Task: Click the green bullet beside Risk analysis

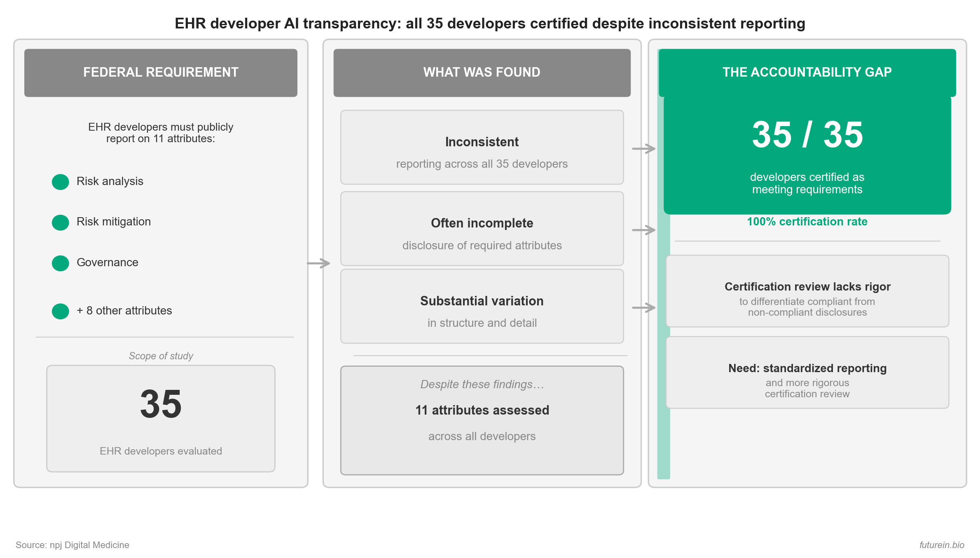Action: click(60, 182)
